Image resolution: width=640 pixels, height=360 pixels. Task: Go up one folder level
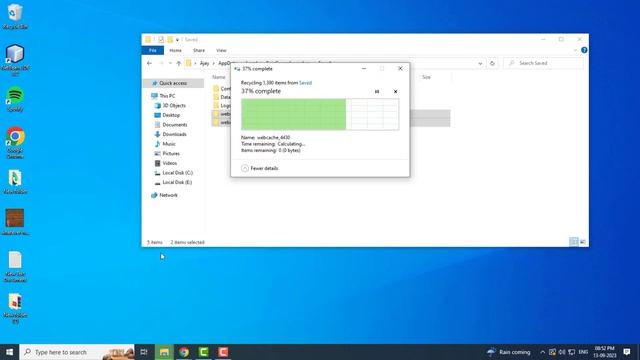pos(178,63)
